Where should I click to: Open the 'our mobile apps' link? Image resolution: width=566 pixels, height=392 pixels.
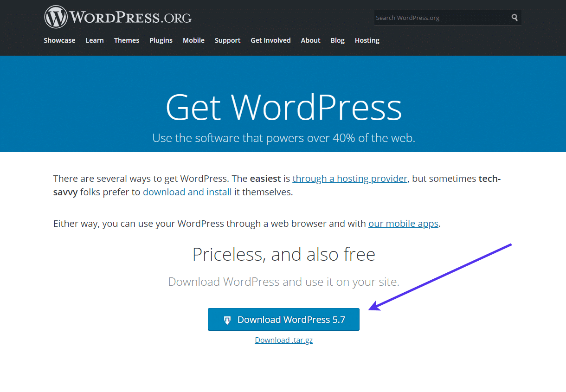(x=403, y=223)
